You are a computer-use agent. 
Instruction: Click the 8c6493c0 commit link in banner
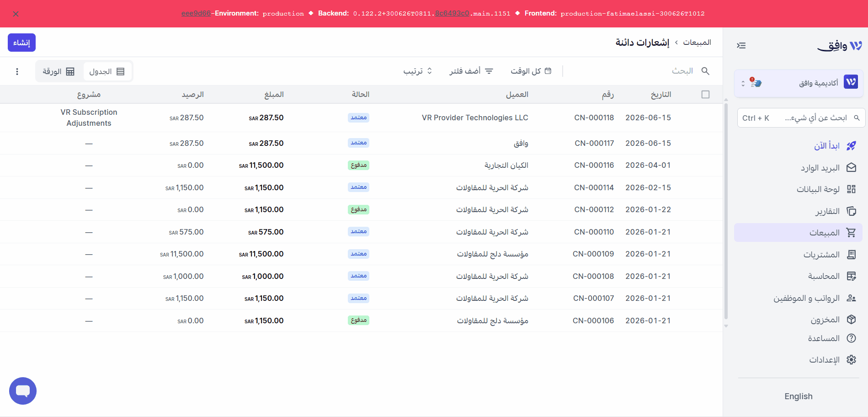452,13
